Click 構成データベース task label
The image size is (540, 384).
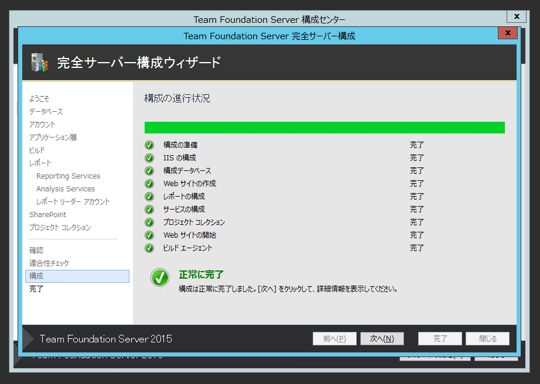(187, 171)
